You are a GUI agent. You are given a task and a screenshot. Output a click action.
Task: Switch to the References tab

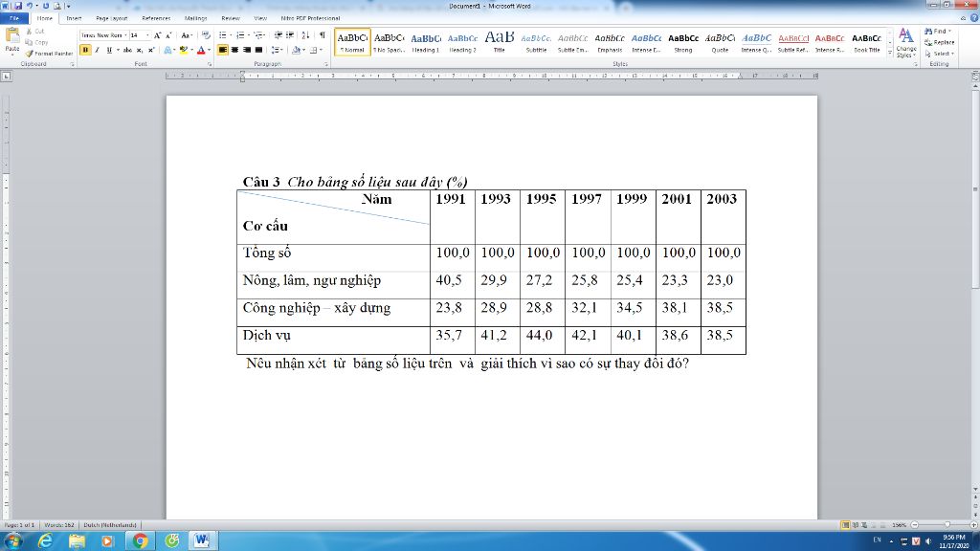coord(156,18)
